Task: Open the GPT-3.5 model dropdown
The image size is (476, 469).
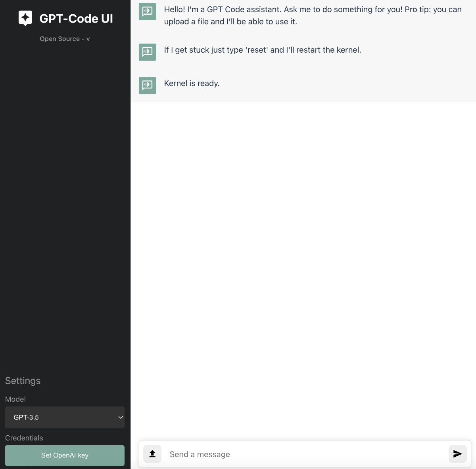Action: pyautogui.click(x=65, y=417)
